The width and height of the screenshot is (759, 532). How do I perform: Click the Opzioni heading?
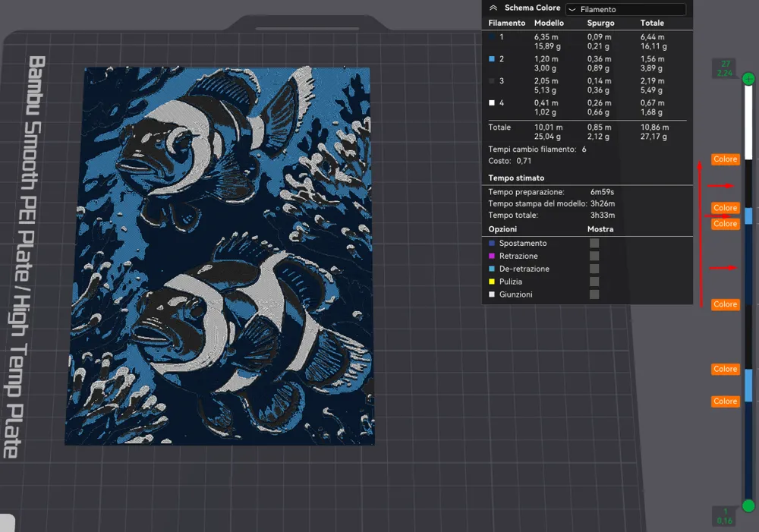(x=502, y=229)
